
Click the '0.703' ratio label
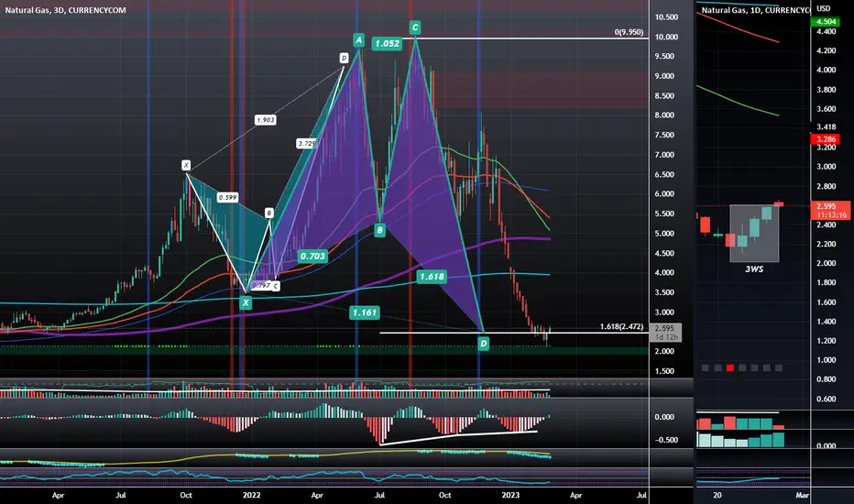312,256
